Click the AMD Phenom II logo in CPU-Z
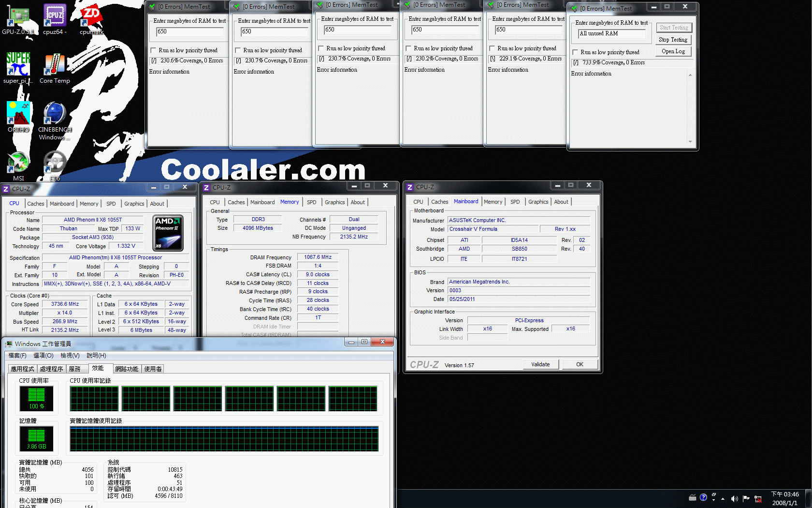The height and width of the screenshot is (508, 812). [x=168, y=233]
